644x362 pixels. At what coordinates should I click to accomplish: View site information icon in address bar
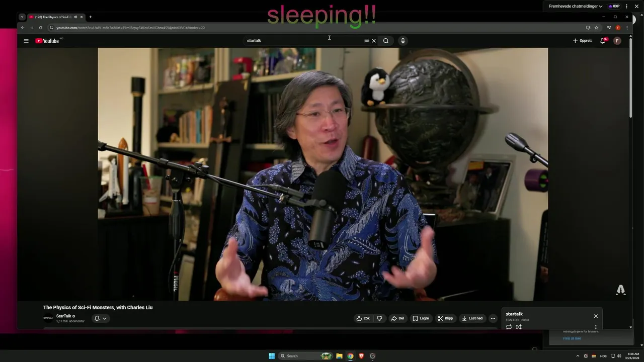point(51,28)
